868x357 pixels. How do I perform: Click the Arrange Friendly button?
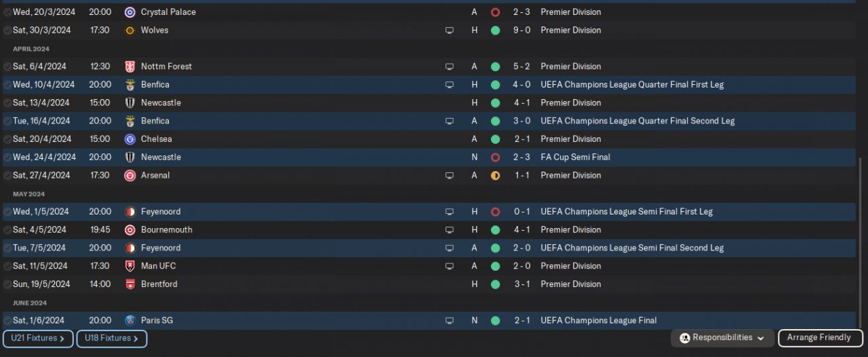coord(819,338)
